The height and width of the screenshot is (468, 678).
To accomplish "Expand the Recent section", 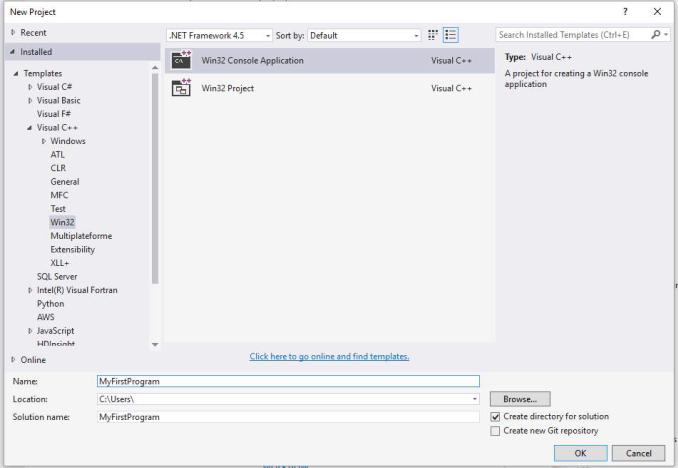I will point(13,32).
